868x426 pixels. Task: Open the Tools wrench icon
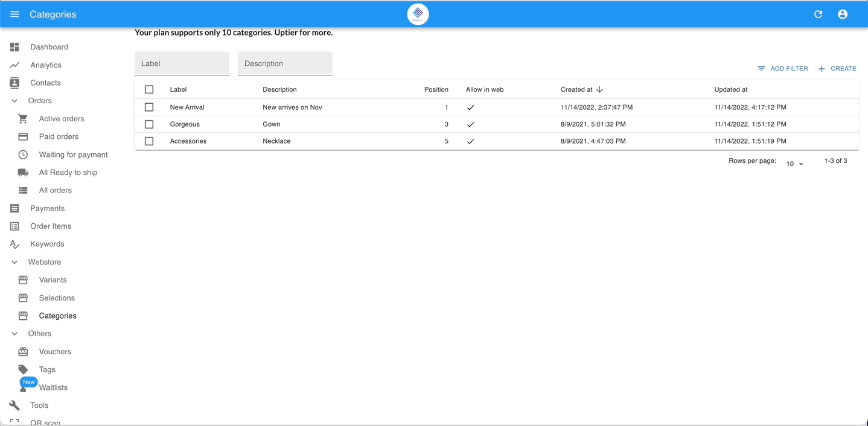tap(14, 405)
